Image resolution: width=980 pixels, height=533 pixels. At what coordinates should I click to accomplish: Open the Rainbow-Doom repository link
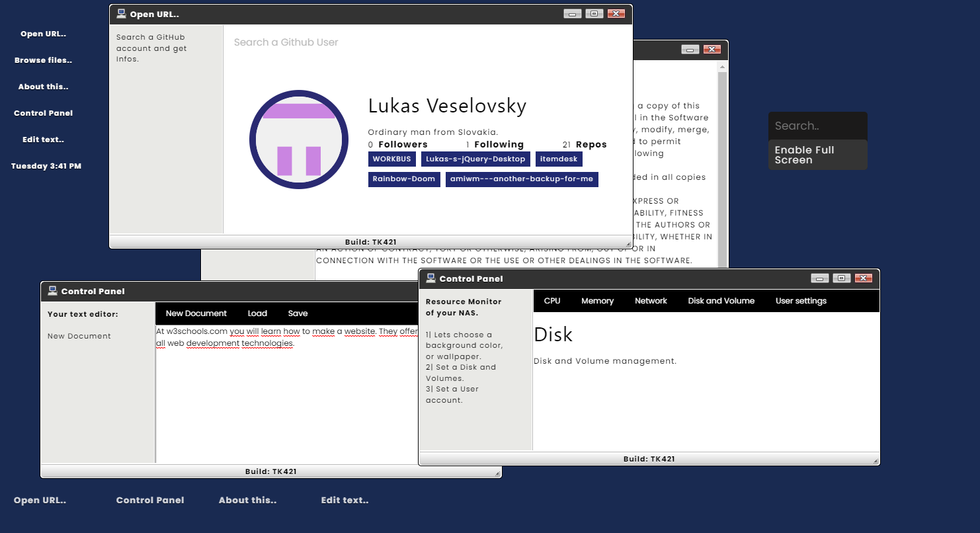point(403,179)
